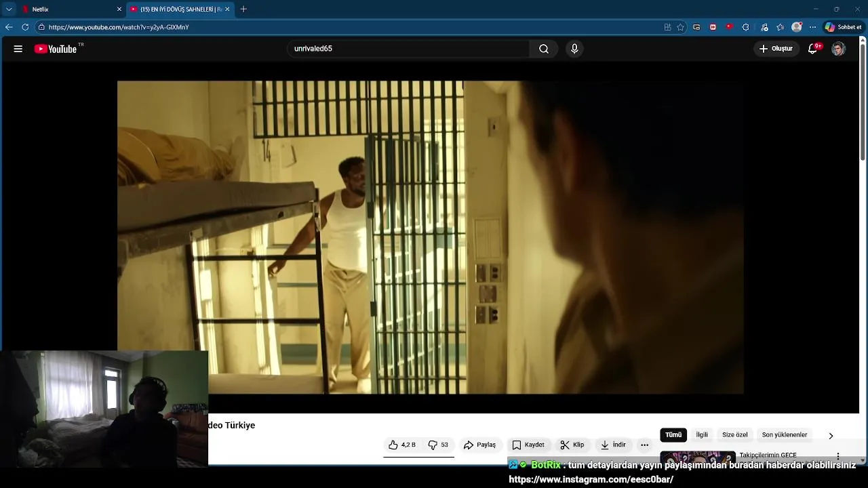
Task: Click the Oluştur create button
Action: pyautogui.click(x=776, y=49)
